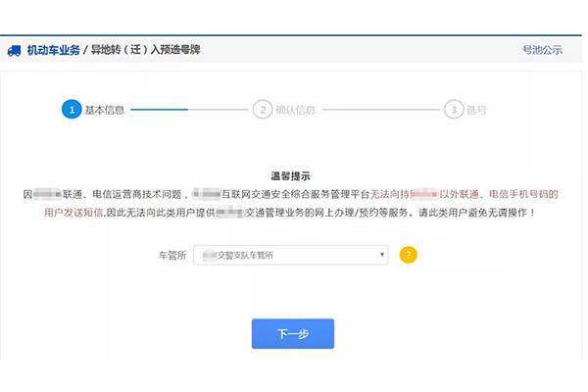Click the 选号 step label
The image size is (588, 392).
(x=476, y=110)
